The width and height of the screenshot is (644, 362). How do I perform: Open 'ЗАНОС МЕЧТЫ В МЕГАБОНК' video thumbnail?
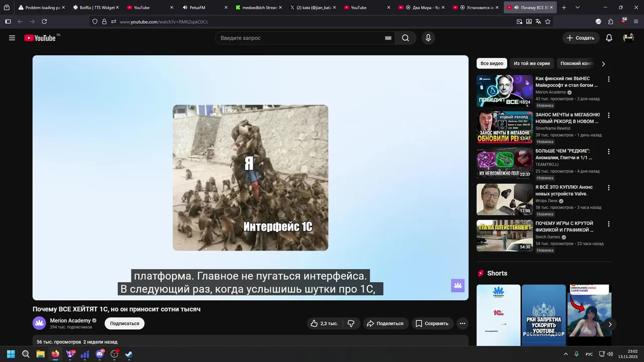click(505, 127)
